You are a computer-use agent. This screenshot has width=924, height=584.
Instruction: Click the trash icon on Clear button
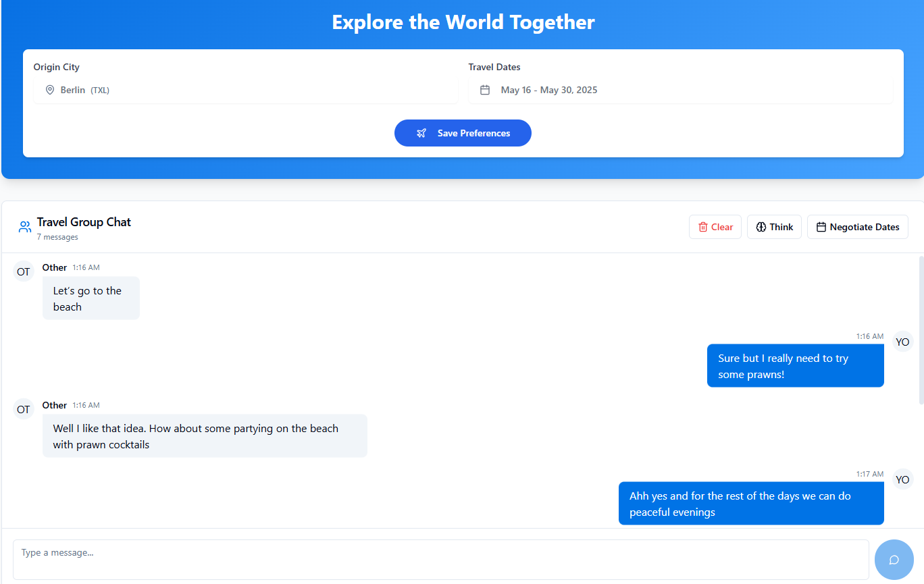click(x=703, y=227)
